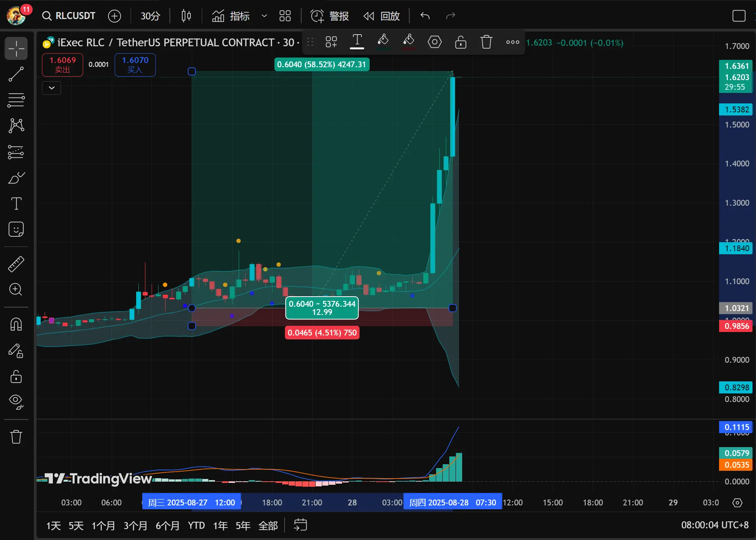Screen dimensions: 756x540
Task: Click the 0.9856 stop price axis label
Action: [x=736, y=326]
